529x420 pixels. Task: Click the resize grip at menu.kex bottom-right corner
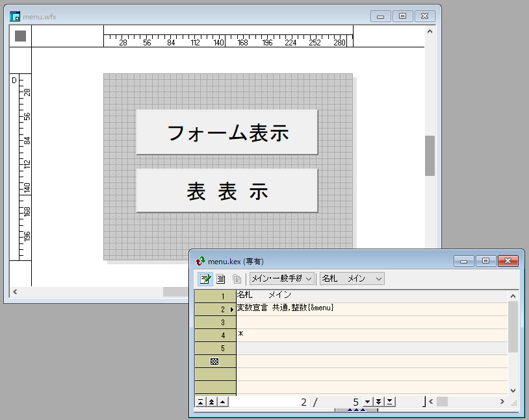[x=514, y=403]
